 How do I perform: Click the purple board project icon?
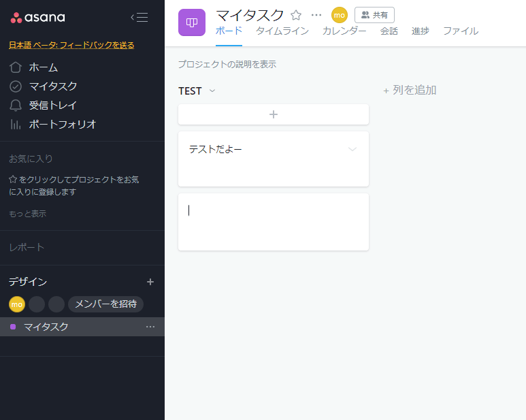191,22
